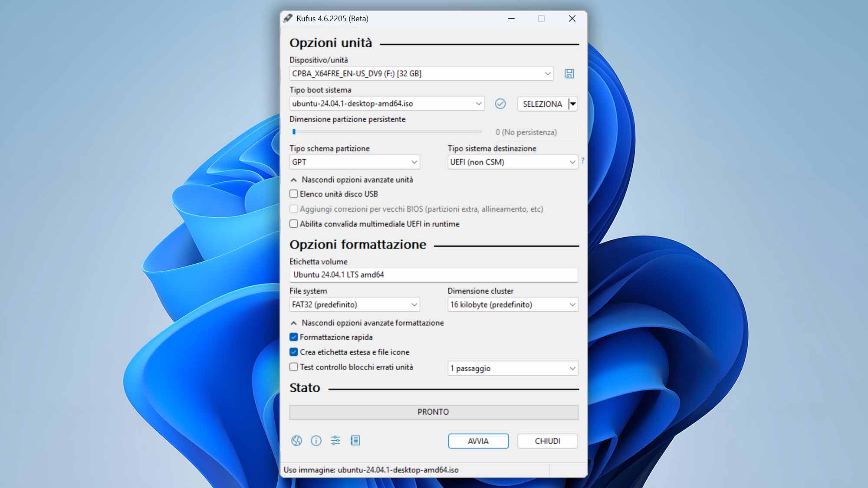The width and height of the screenshot is (868, 488).
Task: Enable Test controllo blocchi errati unità
Action: (x=294, y=367)
